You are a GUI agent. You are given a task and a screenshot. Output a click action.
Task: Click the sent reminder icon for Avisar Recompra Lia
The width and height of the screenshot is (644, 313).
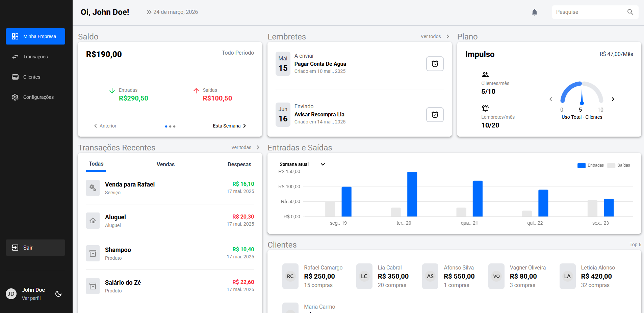[x=435, y=115]
